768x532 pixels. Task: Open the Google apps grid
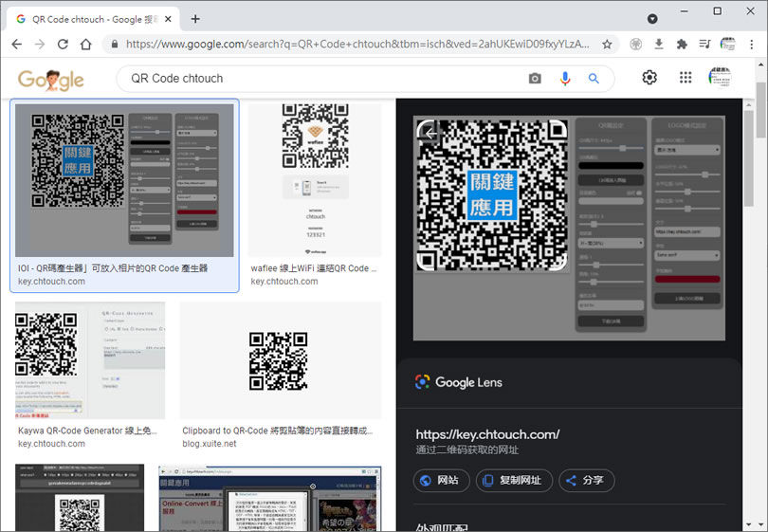point(686,78)
